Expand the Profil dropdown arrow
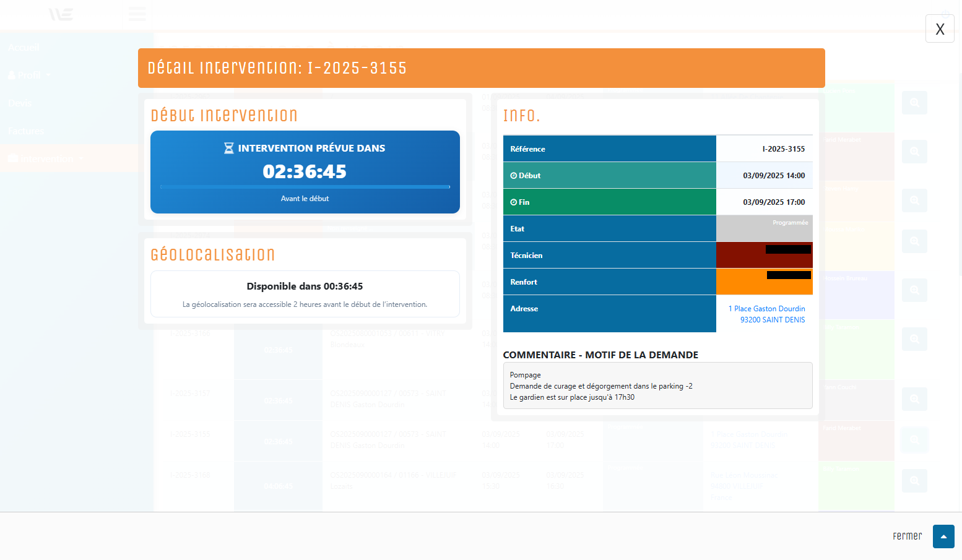 (x=48, y=75)
